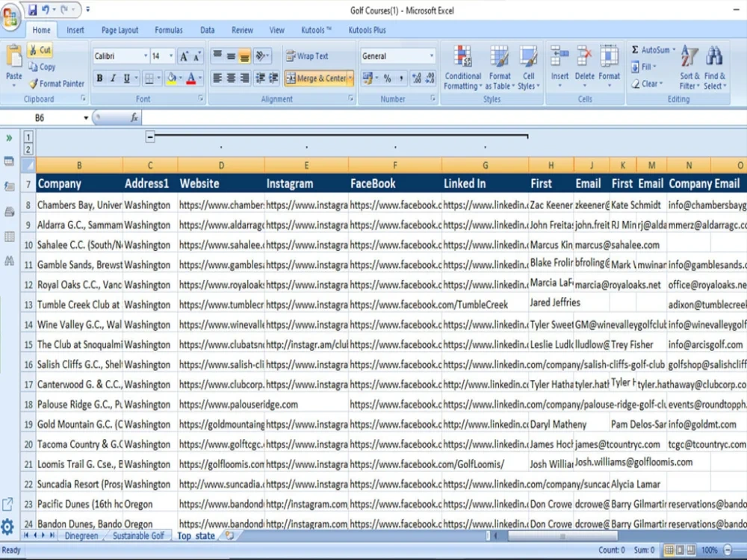Switch to the Sustainable Golf sheet tab

(x=138, y=535)
